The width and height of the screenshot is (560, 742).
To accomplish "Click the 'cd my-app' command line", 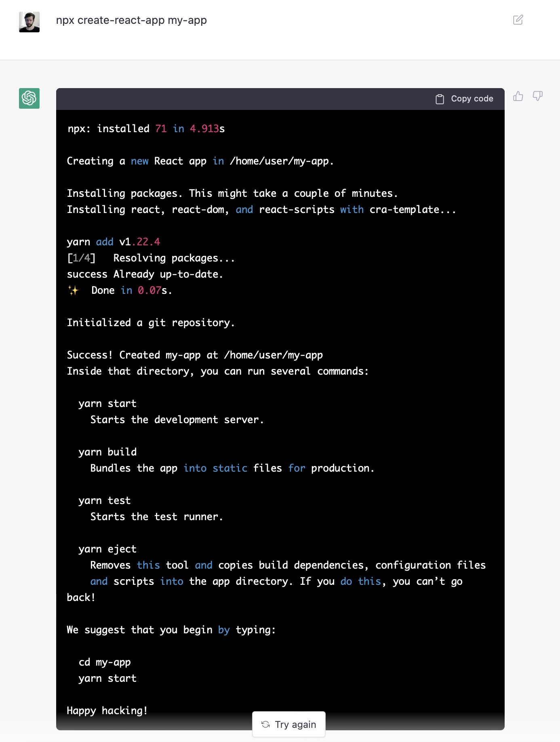I will (x=105, y=662).
